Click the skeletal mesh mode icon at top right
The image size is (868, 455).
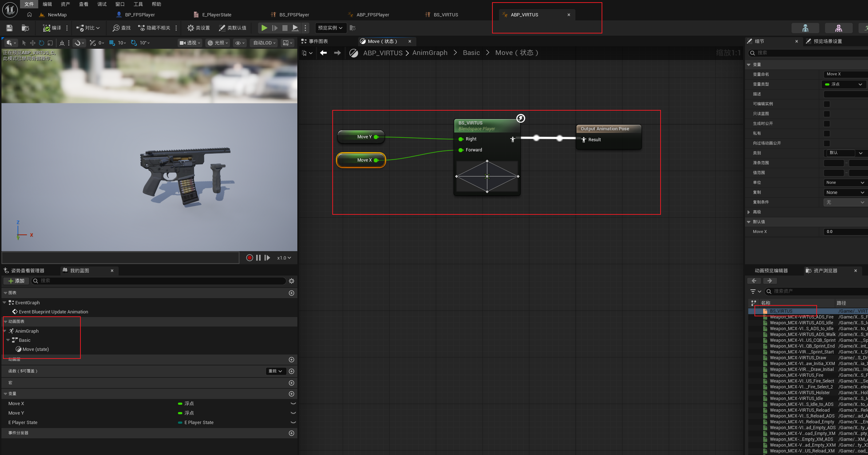[839, 28]
